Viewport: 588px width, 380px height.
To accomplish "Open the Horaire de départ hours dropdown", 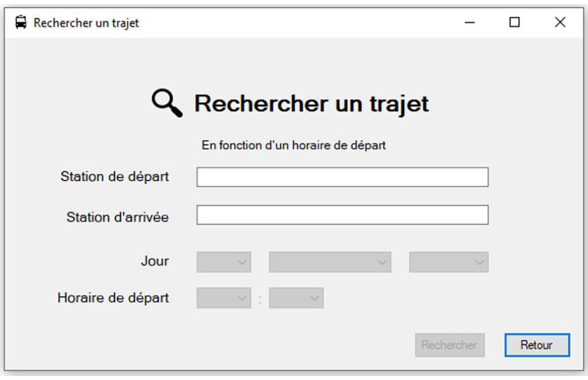I will [224, 298].
